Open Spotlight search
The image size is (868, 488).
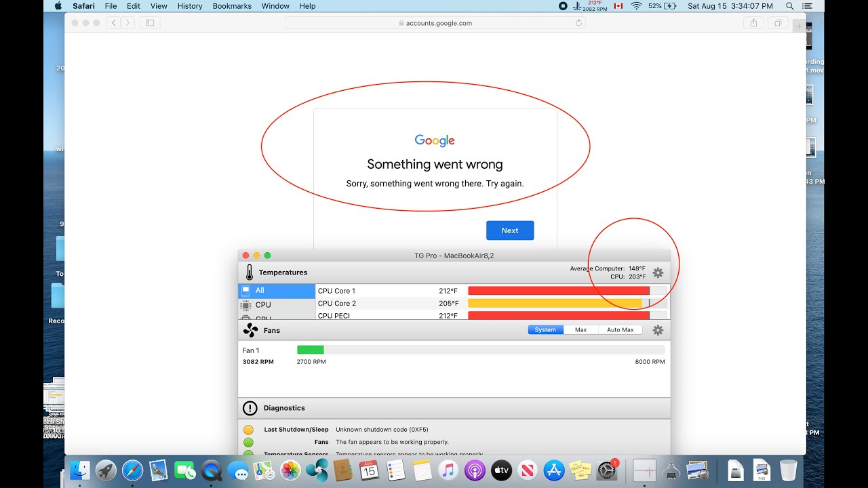789,6
